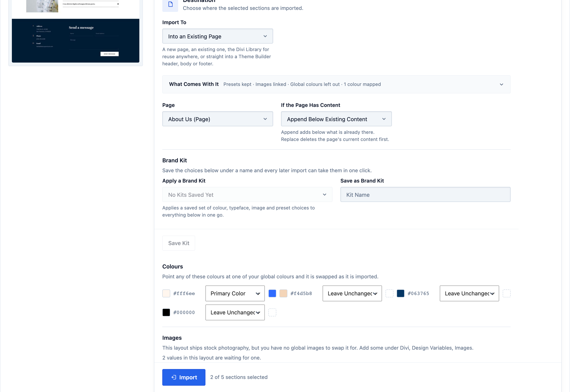
Task: Click the '#fff6ee' hex code text
Action: 184,293
